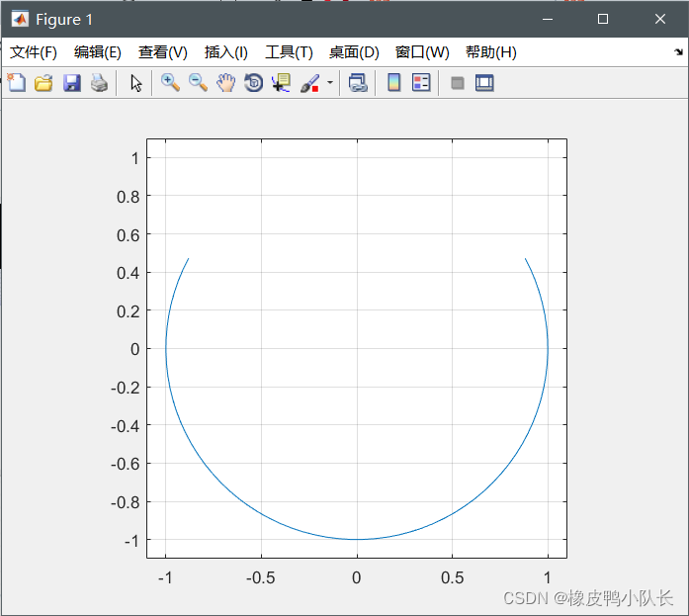Click the New Figure icon
This screenshot has height=616, width=689.
click(17, 83)
